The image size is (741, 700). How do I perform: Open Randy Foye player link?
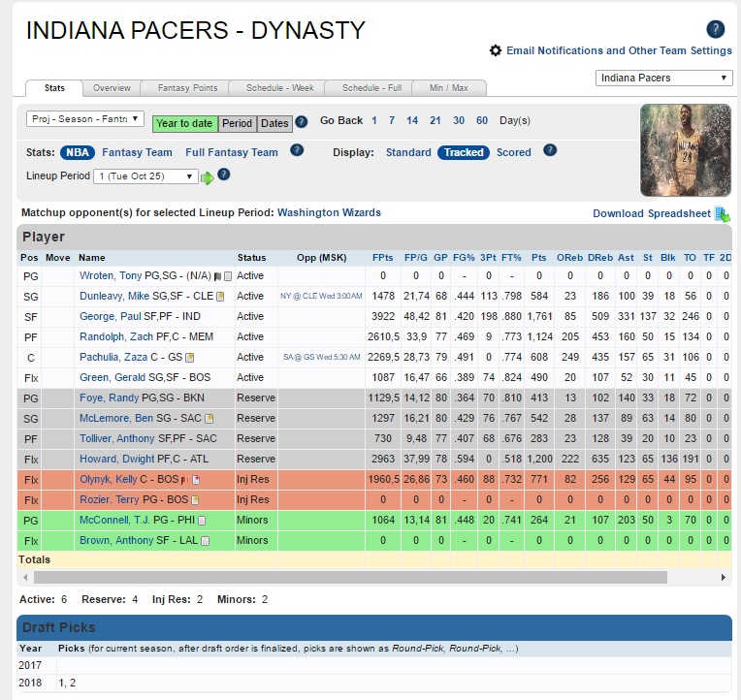coord(110,398)
